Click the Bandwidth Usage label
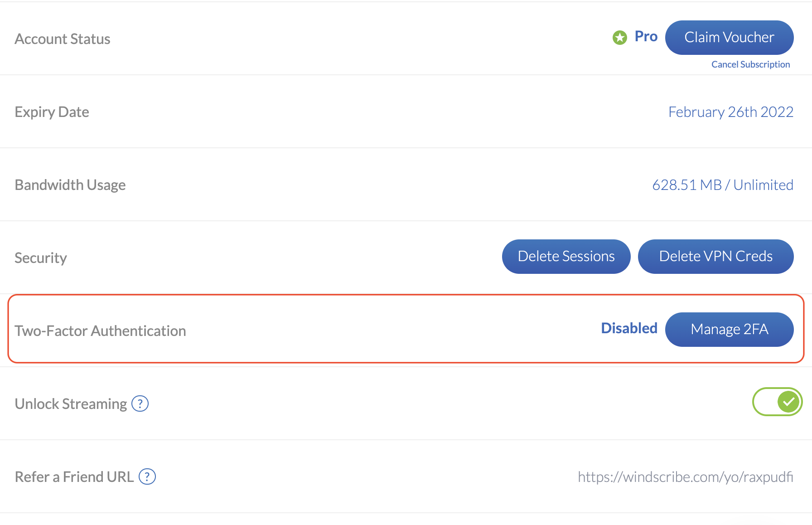 point(70,185)
